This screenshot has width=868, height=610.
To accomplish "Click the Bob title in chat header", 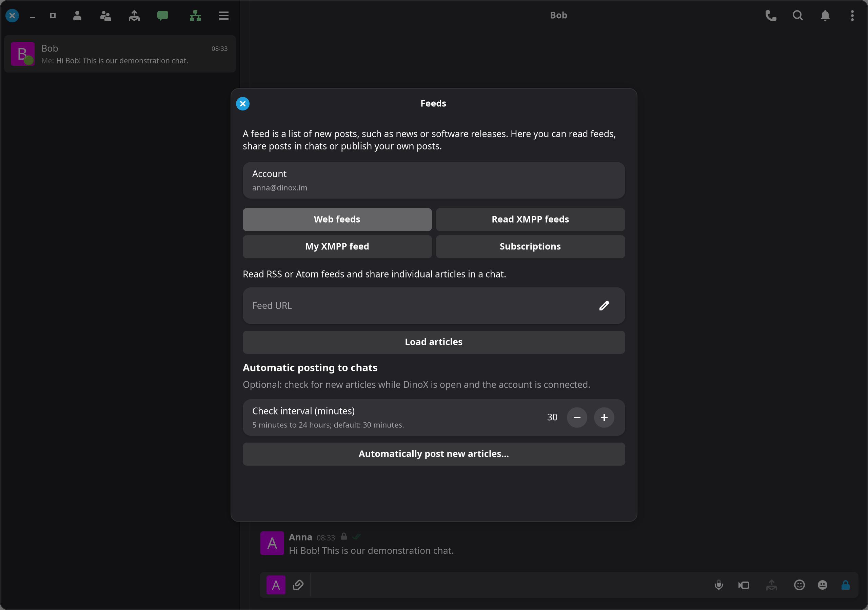I will tap(558, 16).
